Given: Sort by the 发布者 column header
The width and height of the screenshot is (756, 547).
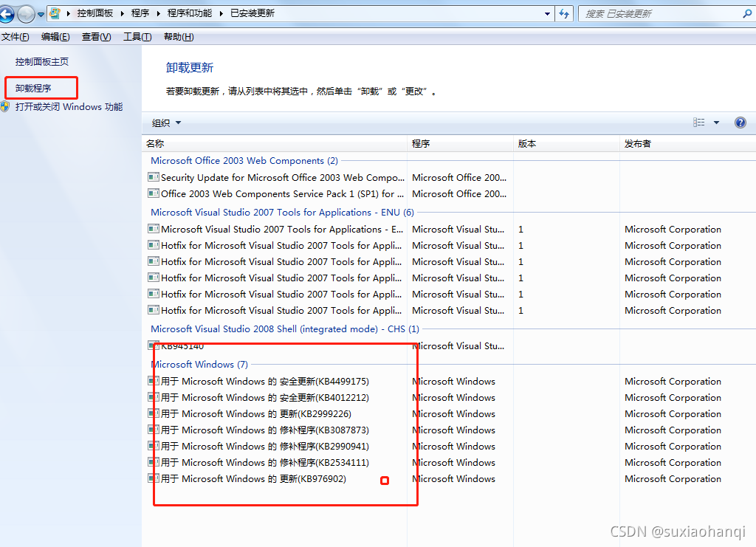Looking at the screenshot, I should pos(688,144).
